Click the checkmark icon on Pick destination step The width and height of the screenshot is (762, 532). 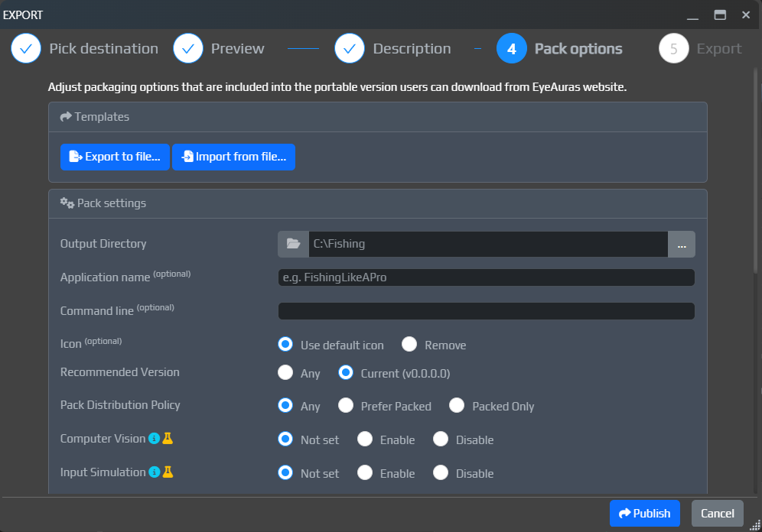pyautogui.click(x=25, y=48)
